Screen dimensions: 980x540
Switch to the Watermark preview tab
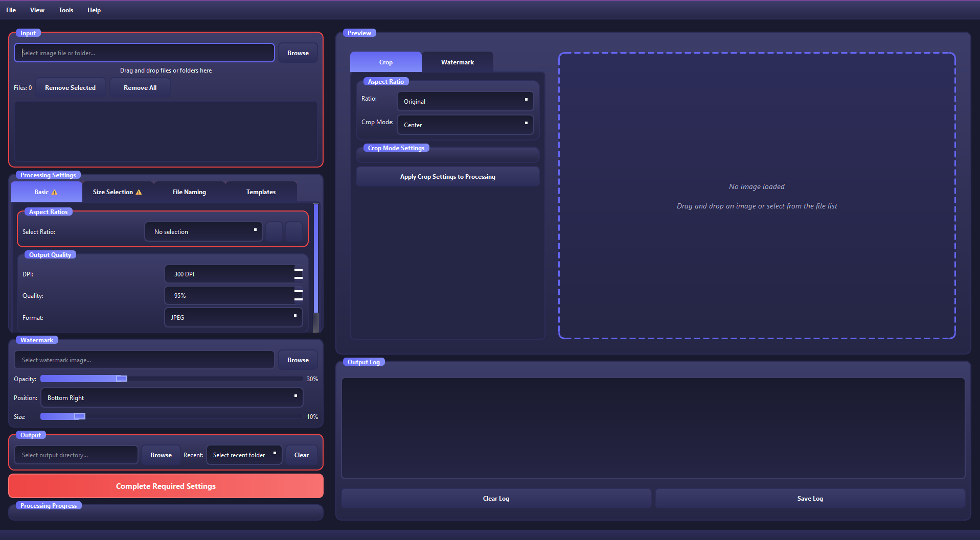click(457, 62)
